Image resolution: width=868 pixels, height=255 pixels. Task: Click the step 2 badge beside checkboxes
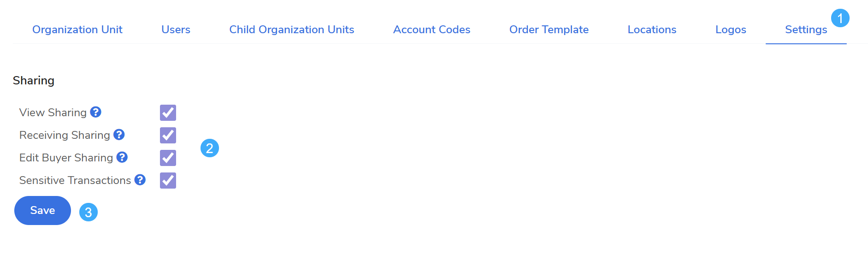point(210,148)
